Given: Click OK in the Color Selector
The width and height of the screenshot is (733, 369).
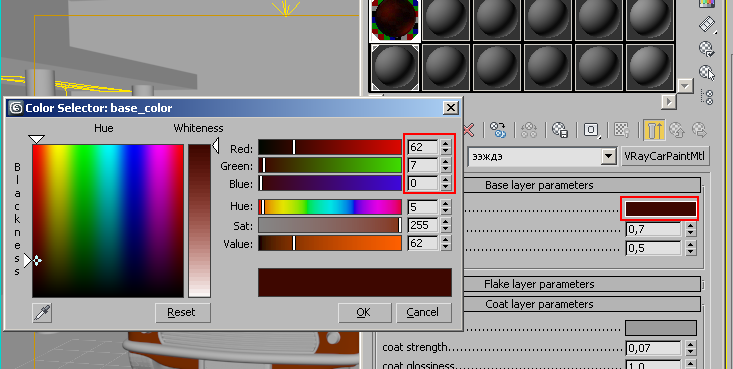Looking at the screenshot, I should coord(364,312).
